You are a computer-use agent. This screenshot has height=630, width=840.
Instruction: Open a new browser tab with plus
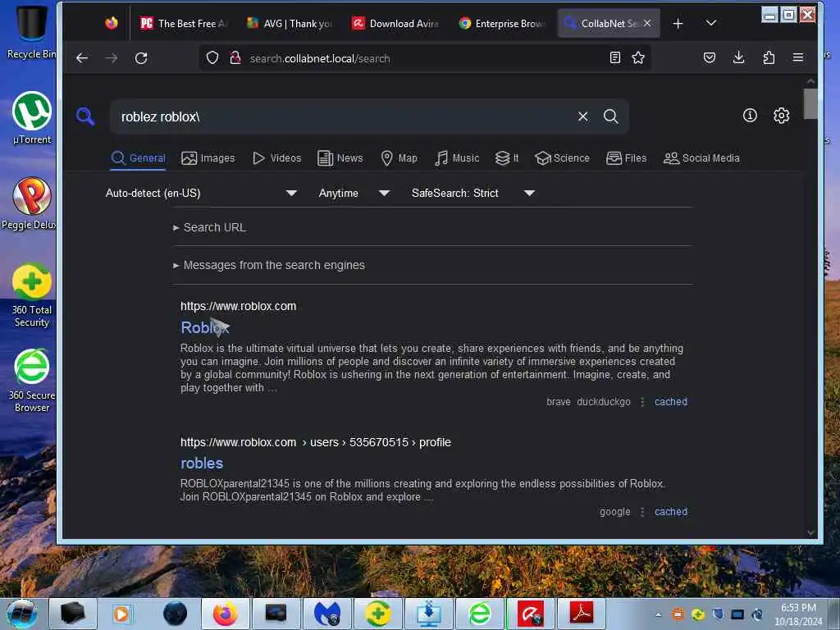click(678, 24)
